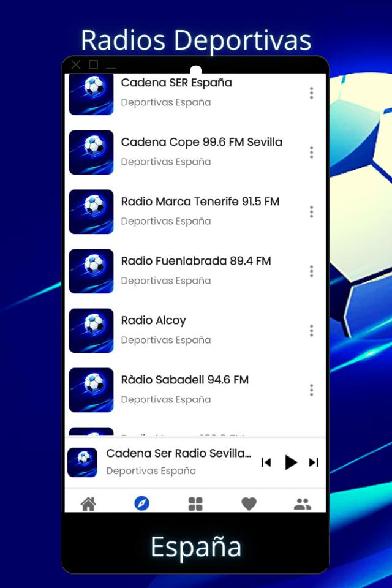The image size is (392, 588).
Task: Click Deportivas España under Radio Alcoy
Action: [x=166, y=340]
